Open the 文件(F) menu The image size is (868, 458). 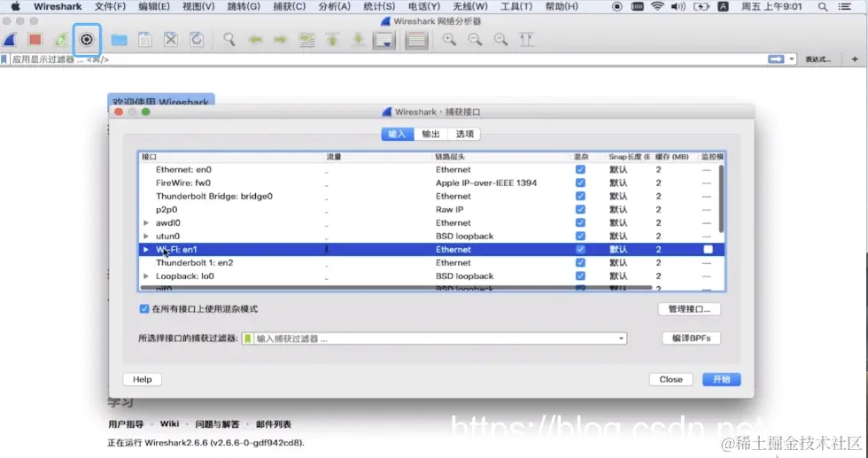(x=110, y=7)
